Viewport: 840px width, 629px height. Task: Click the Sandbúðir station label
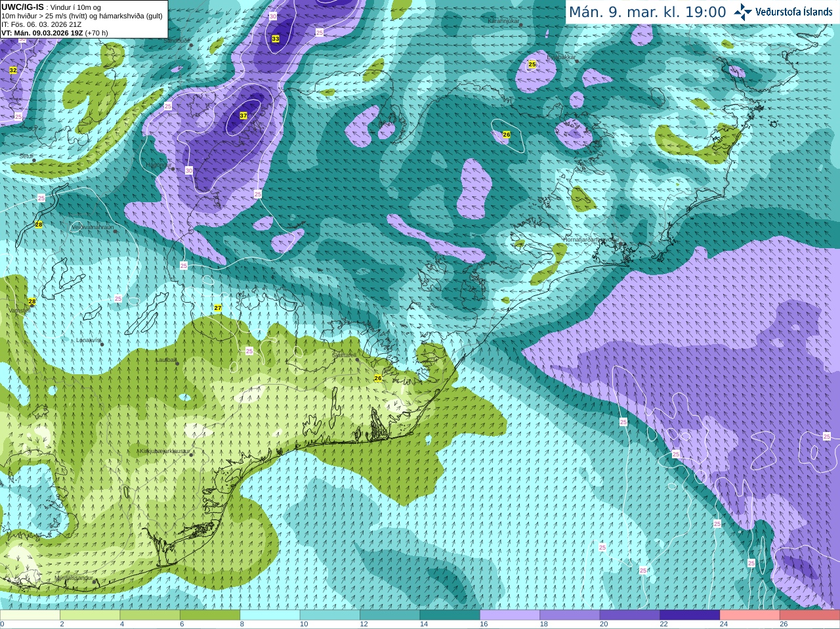[176, 41]
